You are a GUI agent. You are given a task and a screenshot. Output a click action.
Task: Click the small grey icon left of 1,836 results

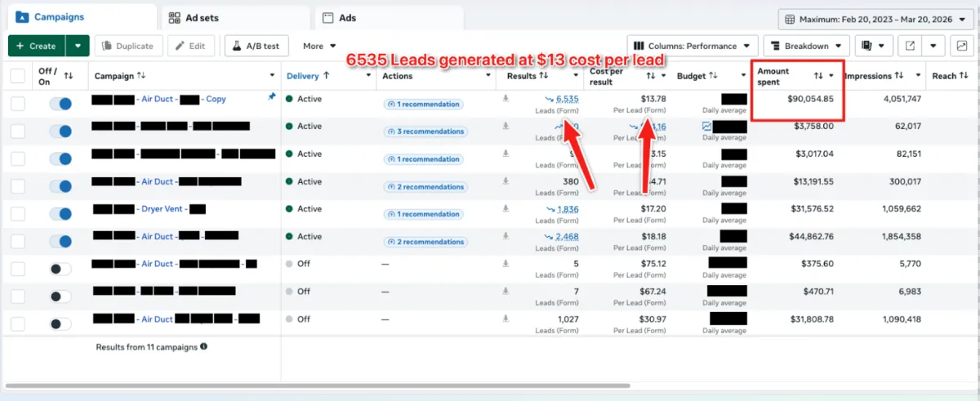[506, 209]
